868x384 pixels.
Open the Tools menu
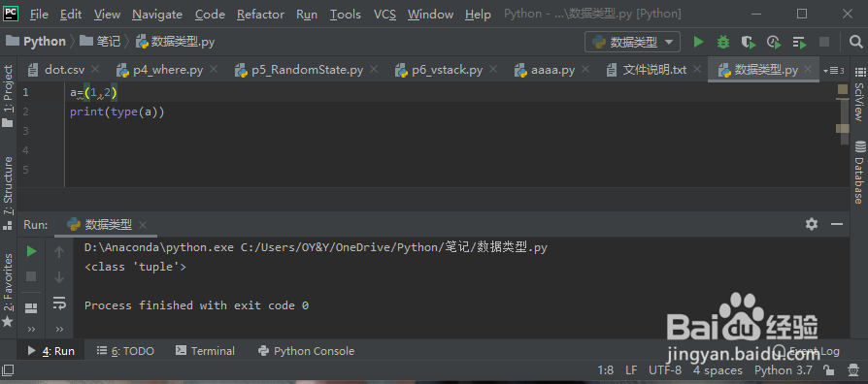pyautogui.click(x=346, y=15)
